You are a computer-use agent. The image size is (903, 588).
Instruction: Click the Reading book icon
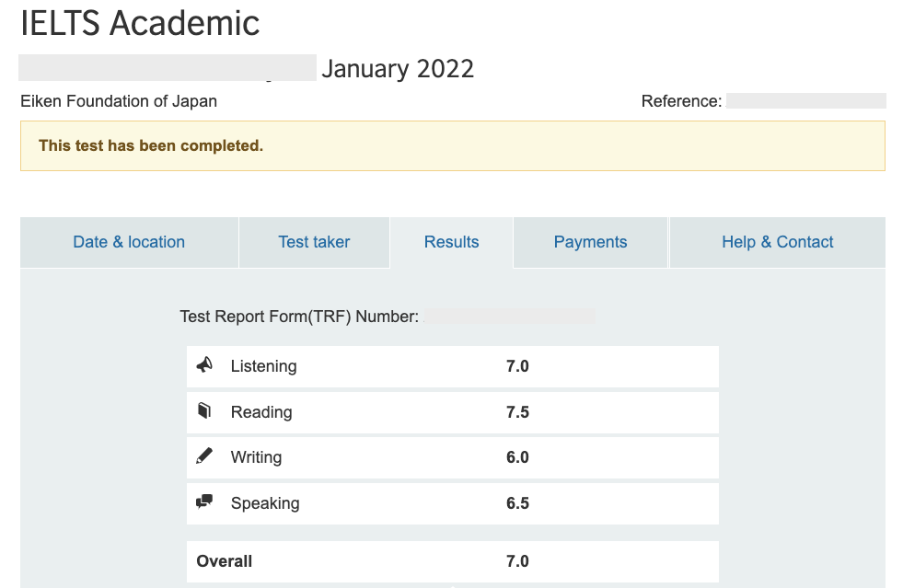tap(204, 411)
